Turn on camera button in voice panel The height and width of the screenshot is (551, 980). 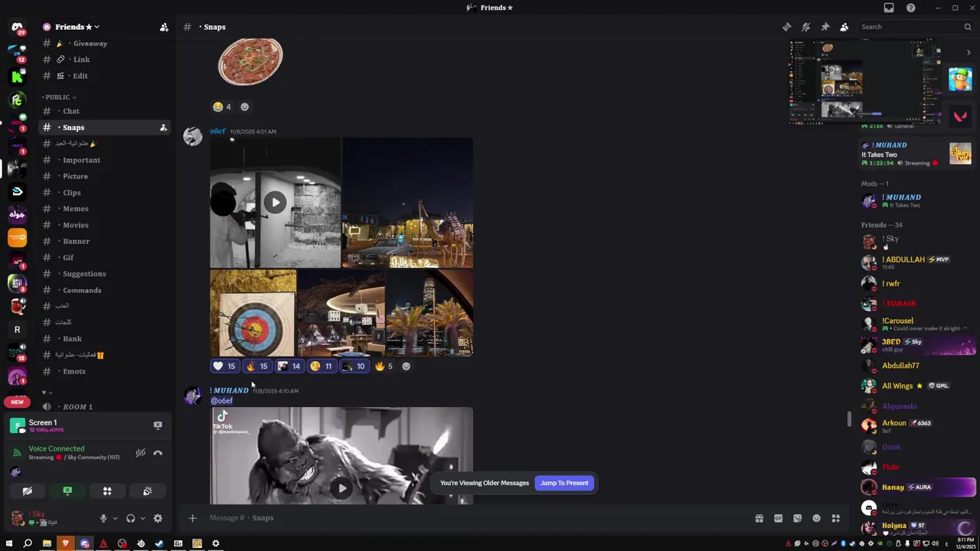point(28,491)
